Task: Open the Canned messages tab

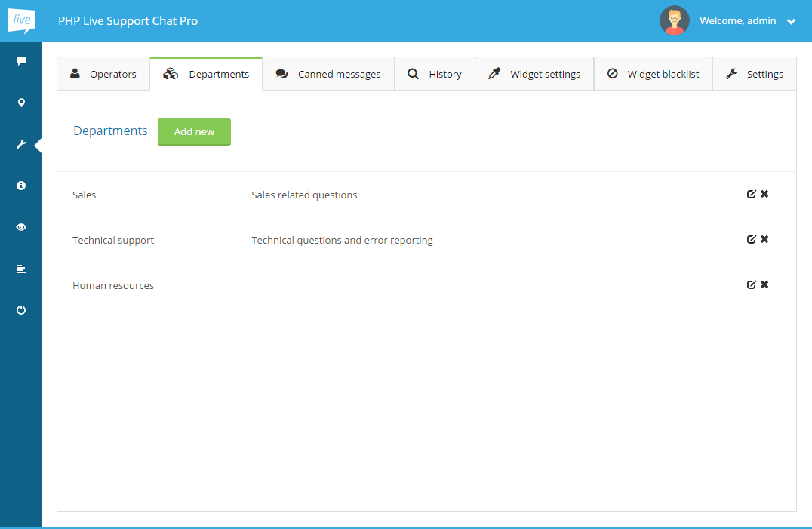Action: (328, 74)
